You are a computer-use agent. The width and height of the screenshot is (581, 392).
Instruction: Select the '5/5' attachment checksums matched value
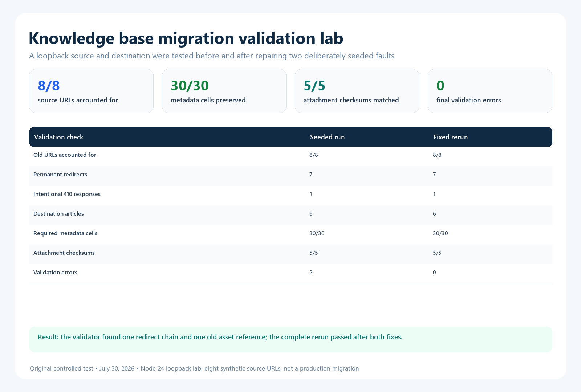point(314,86)
